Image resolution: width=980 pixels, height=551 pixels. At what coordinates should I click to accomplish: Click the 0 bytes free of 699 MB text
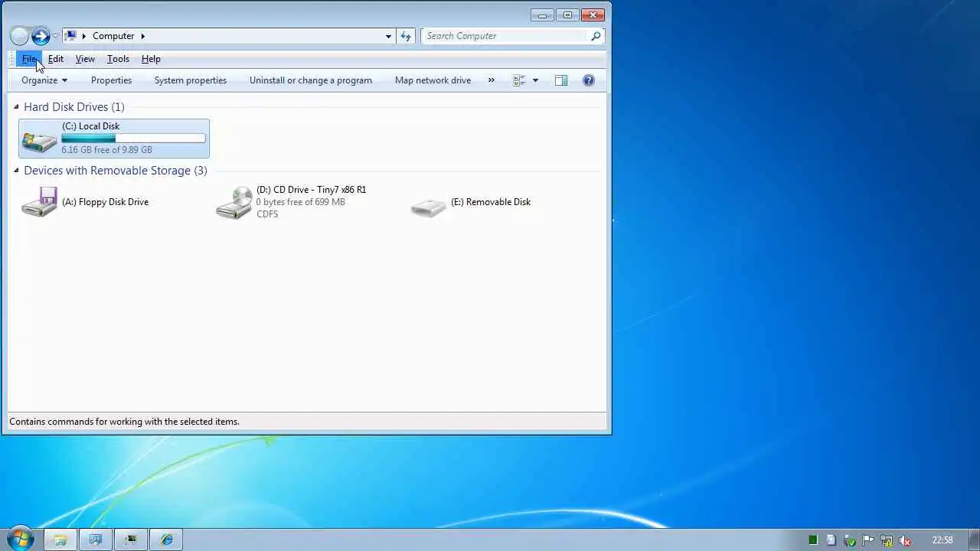300,202
